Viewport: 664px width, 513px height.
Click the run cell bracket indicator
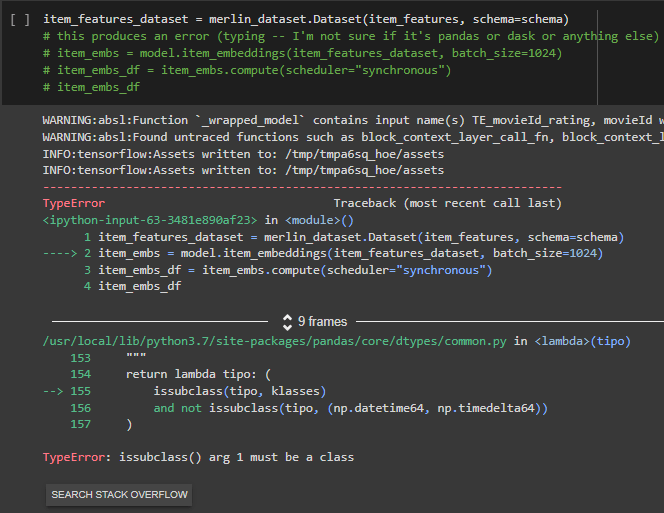(x=20, y=20)
